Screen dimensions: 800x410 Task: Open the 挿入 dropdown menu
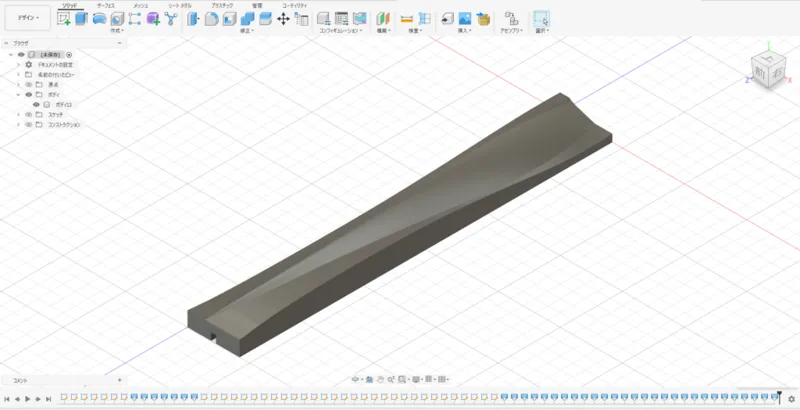point(464,31)
